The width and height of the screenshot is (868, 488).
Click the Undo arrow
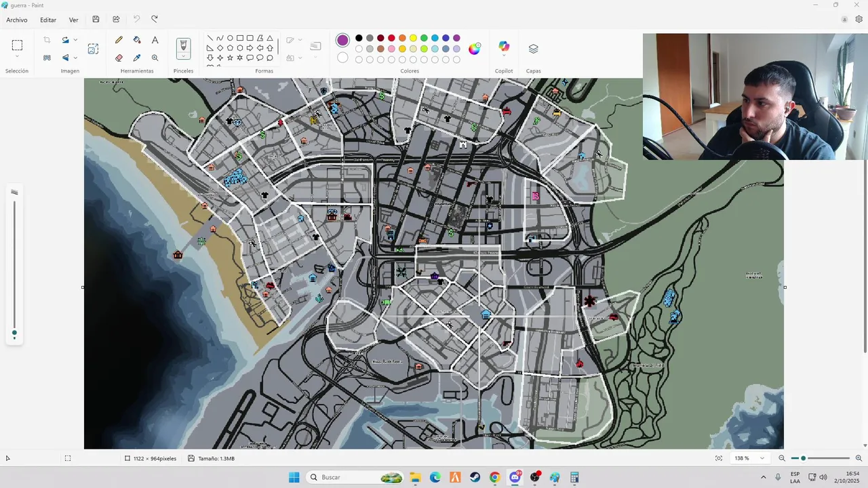[136, 20]
